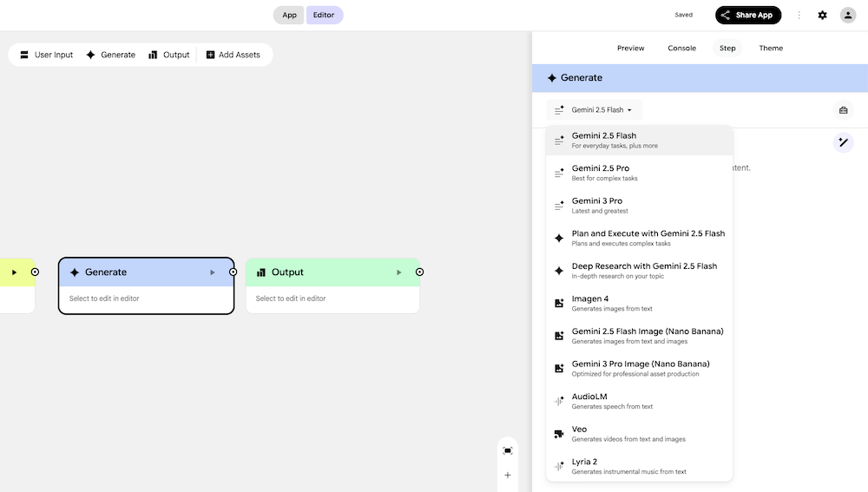Click the Output node connector port
868x492 pixels.
click(419, 272)
